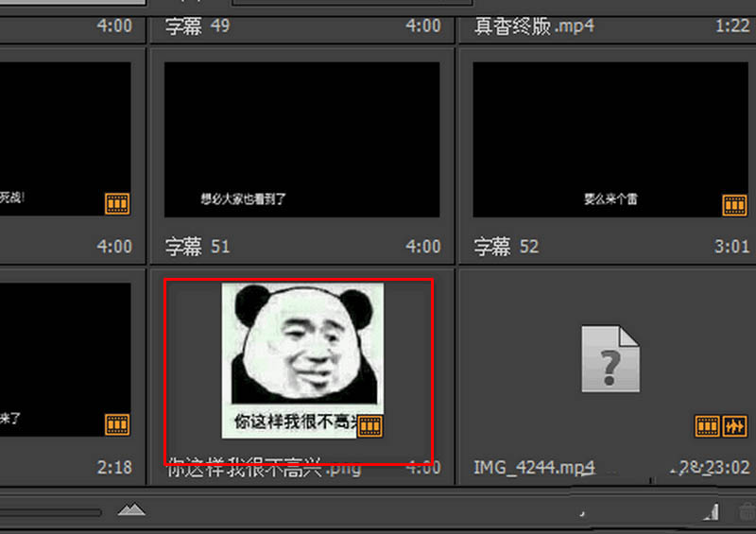This screenshot has width=756, height=534.
Task: Click the zoom-in mountains icon
Action: (x=131, y=509)
